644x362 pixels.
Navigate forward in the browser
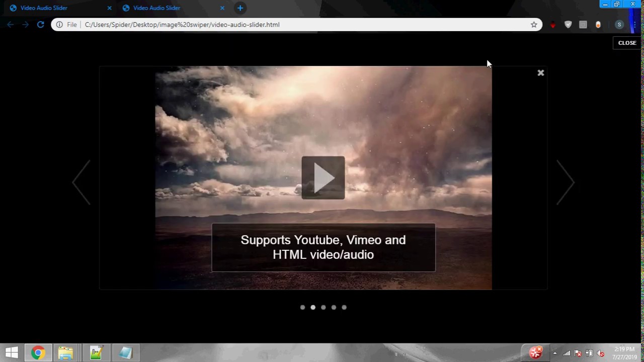tap(25, 24)
